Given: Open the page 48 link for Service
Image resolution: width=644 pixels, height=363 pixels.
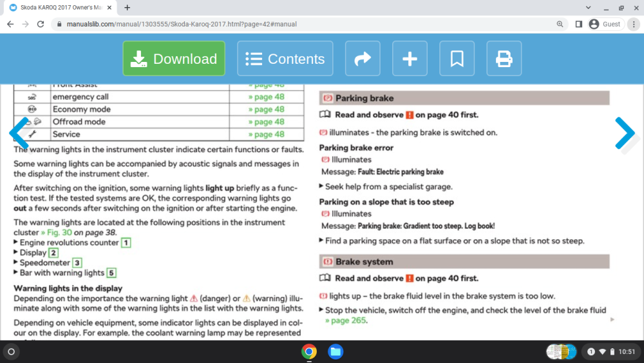Looking at the screenshot, I should tap(266, 134).
